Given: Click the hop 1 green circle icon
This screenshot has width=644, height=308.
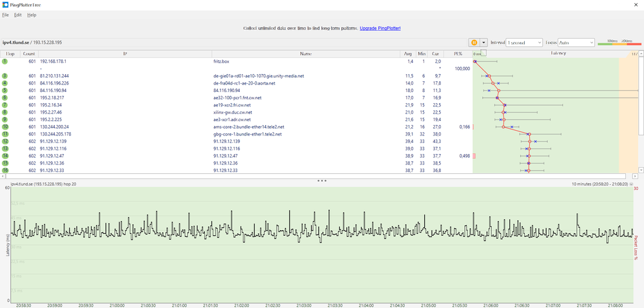Looking at the screenshot, I should click(5, 61).
